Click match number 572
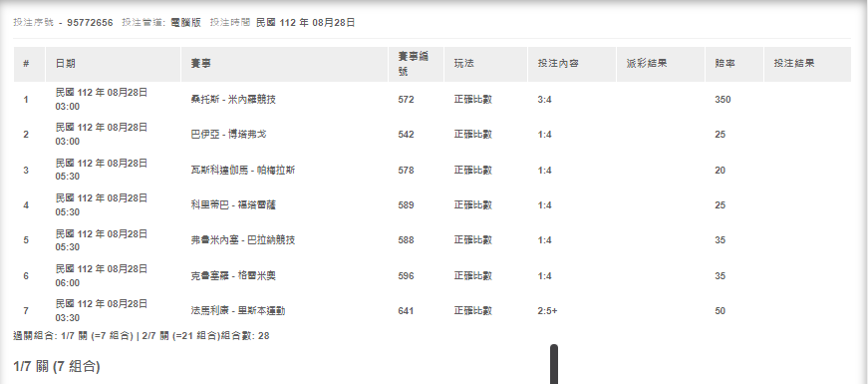The image size is (868, 384). tap(406, 100)
